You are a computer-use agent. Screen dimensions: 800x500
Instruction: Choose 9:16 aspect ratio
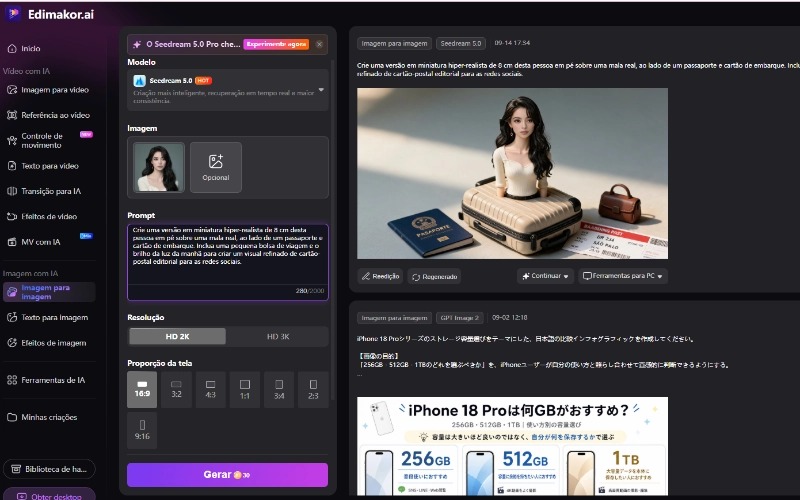pos(142,430)
